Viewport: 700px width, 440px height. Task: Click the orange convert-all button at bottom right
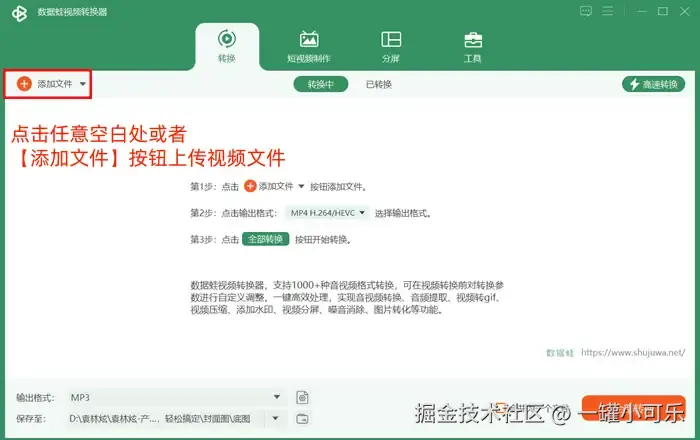click(633, 409)
